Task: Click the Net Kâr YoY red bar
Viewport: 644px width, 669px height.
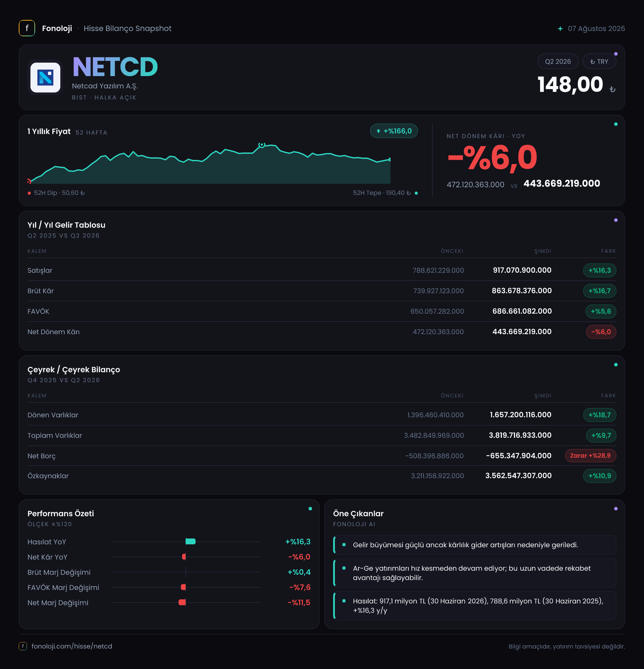Action: tap(184, 557)
